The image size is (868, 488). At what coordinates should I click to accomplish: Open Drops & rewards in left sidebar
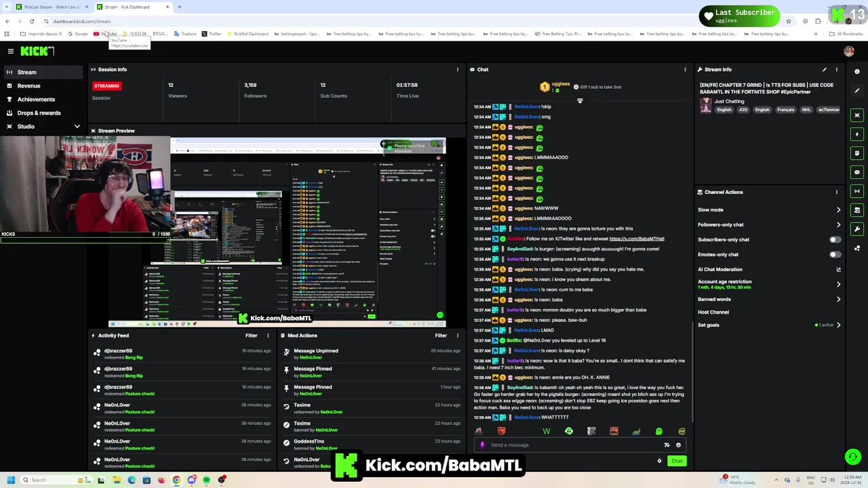pyautogui.click(x=43, y=113)
